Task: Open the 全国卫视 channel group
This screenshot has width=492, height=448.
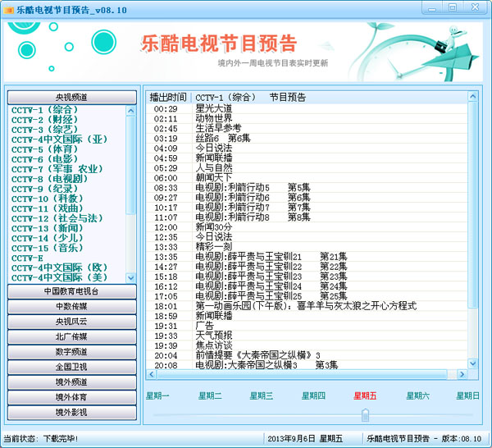Action: [72, 367]
